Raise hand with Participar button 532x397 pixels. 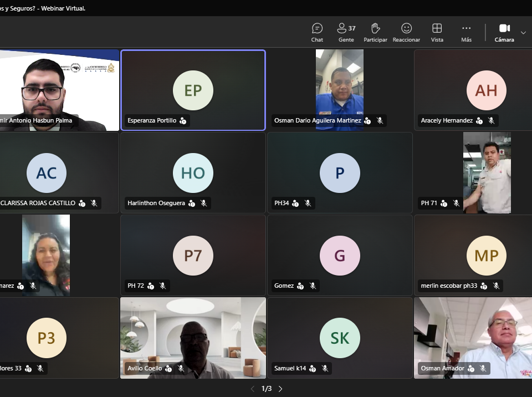click(x=375, y=33)
